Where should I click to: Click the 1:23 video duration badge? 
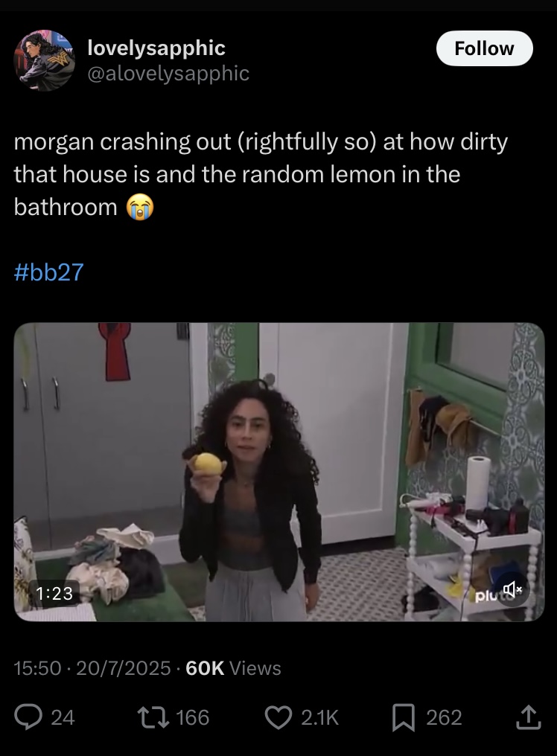tap(54, 593)
